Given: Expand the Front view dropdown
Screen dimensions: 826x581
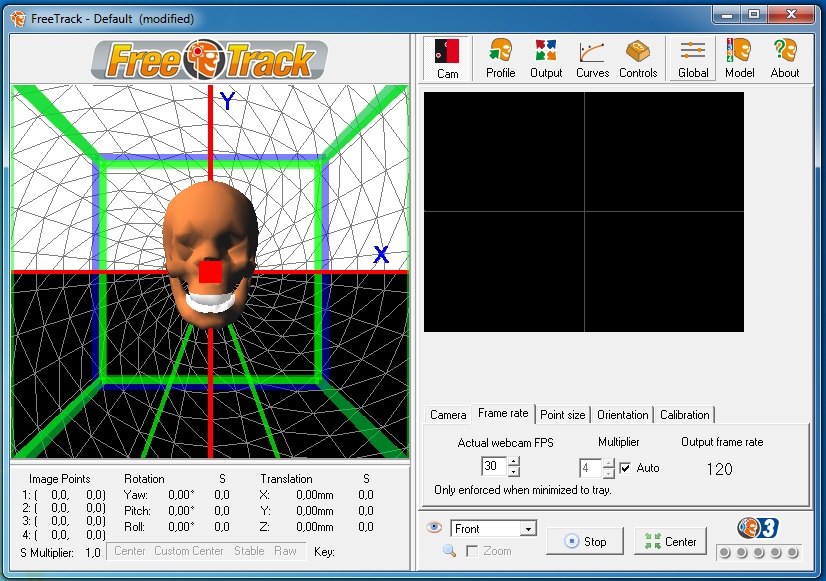Looking at the screenshot, I should (x=528, y=528).
